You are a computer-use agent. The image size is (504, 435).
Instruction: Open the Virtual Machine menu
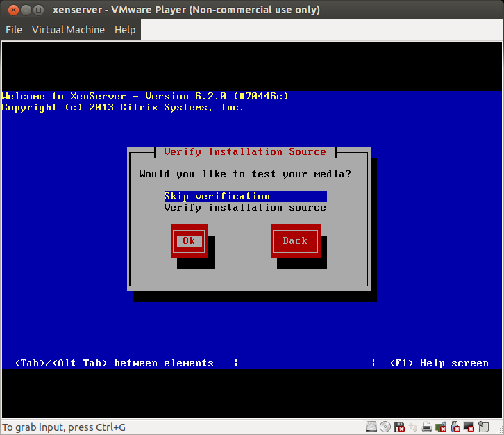[x=68, y=30]
